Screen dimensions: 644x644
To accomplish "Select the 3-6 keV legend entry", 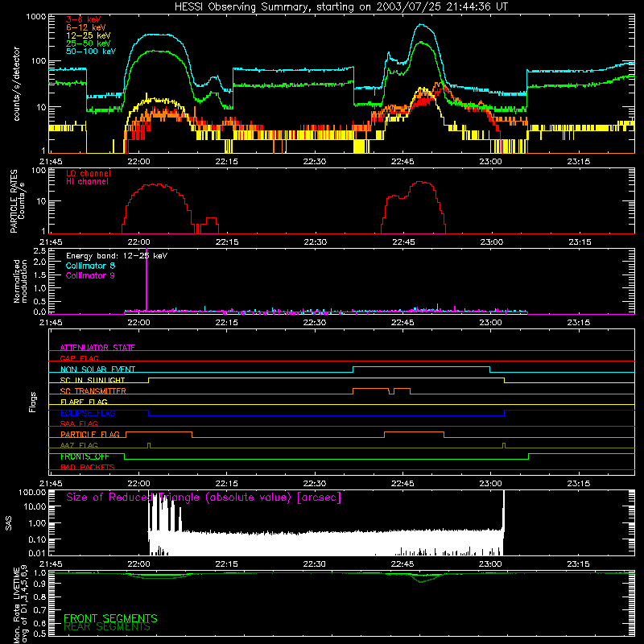I will tap(83, 19).
